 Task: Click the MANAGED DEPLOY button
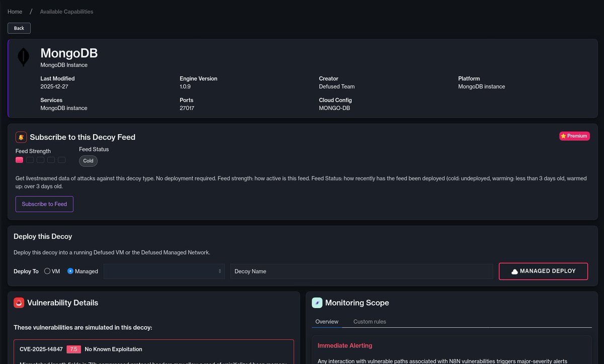543,271
